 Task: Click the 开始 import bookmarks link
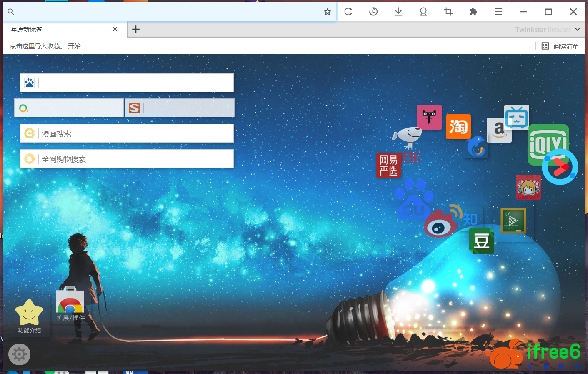click(x=74, y=46)
